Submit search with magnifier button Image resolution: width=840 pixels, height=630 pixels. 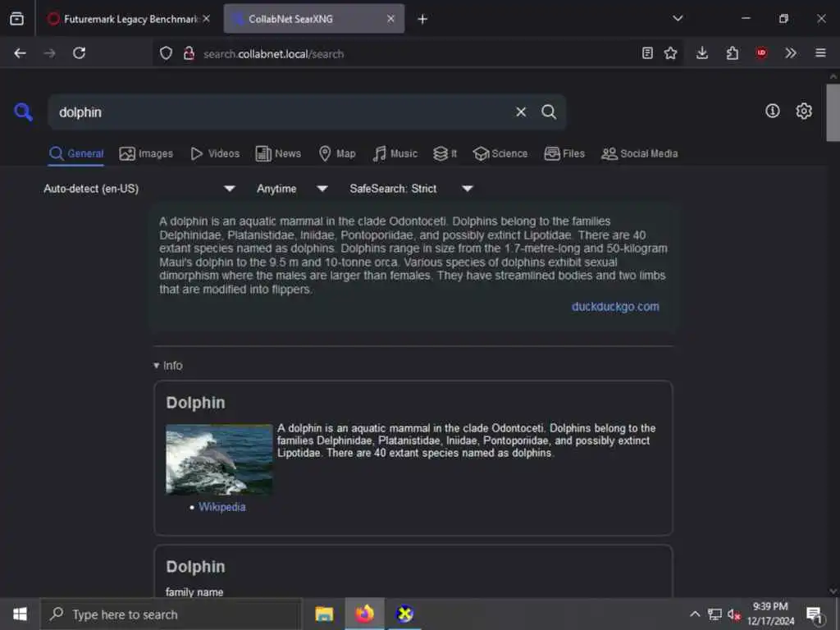point(549,112)
